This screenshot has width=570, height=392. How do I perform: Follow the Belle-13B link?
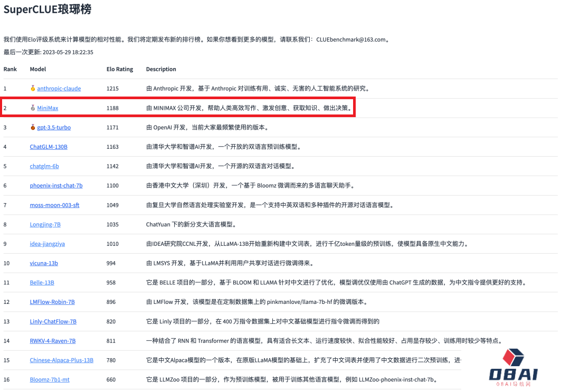[42, 283]
